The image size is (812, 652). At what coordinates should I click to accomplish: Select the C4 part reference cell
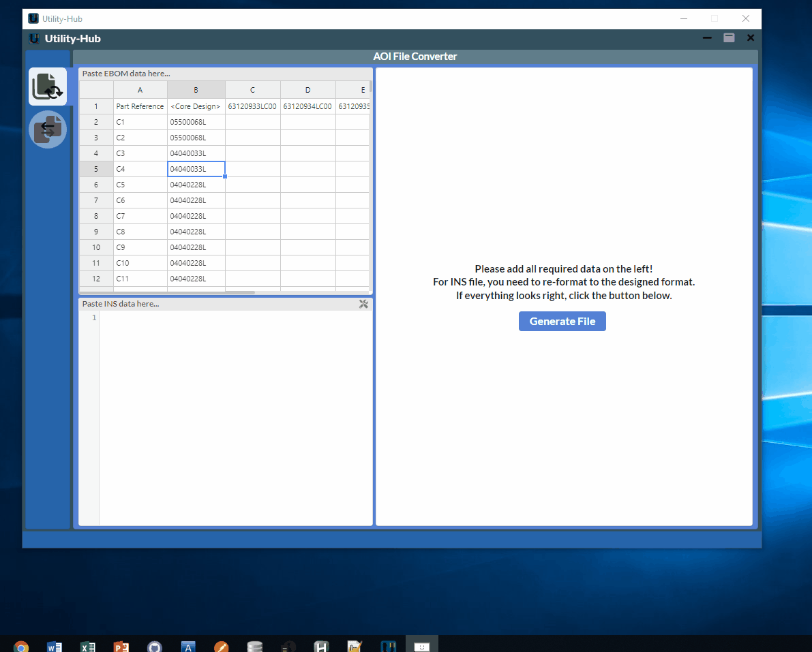point(140,169)
